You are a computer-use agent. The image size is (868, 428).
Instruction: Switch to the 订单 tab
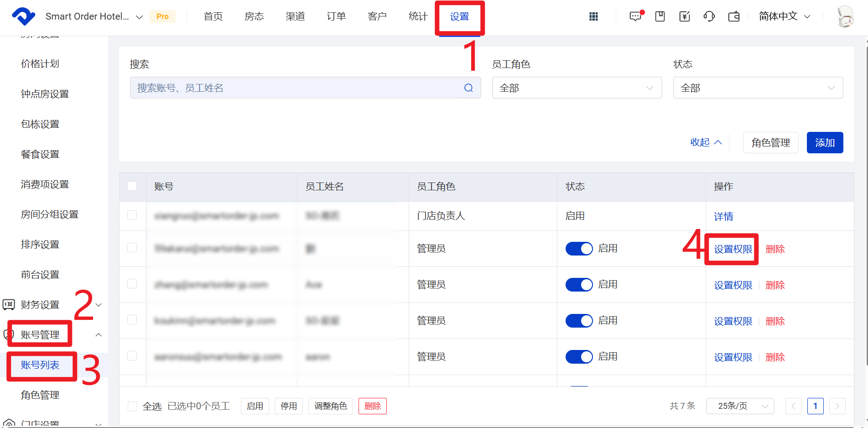336,16
